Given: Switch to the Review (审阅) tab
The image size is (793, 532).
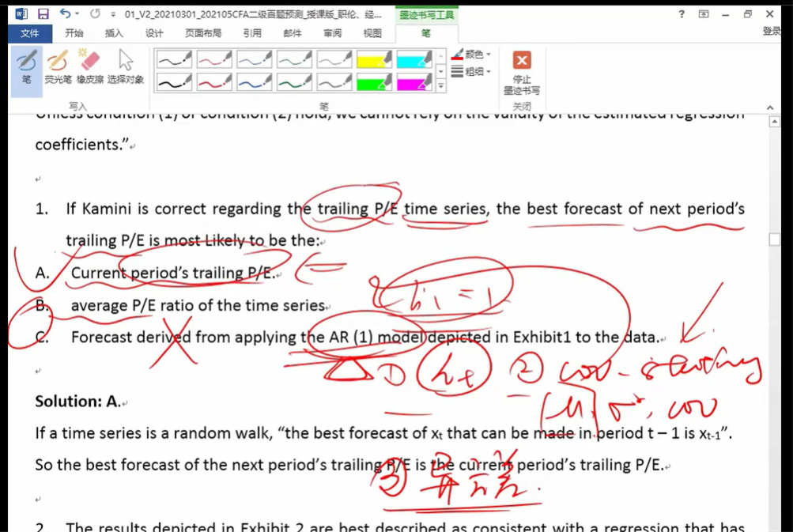Looking at the screenshot, I should pos(332,33).
